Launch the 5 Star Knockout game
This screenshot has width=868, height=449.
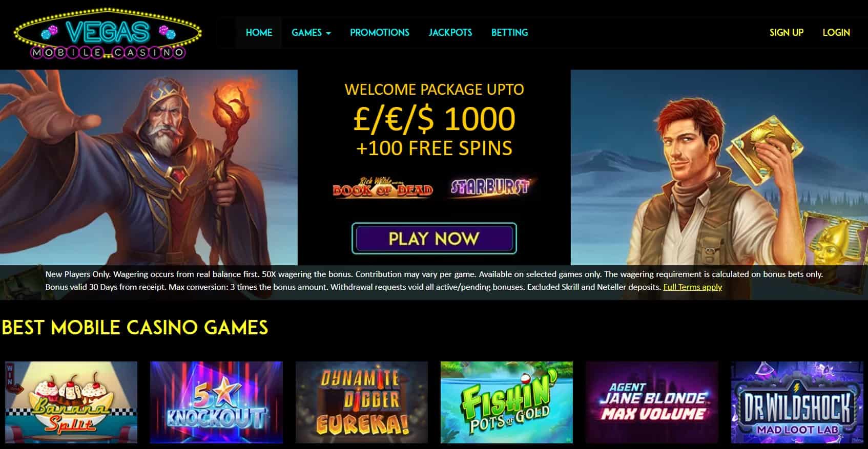(x=216, y=402)
